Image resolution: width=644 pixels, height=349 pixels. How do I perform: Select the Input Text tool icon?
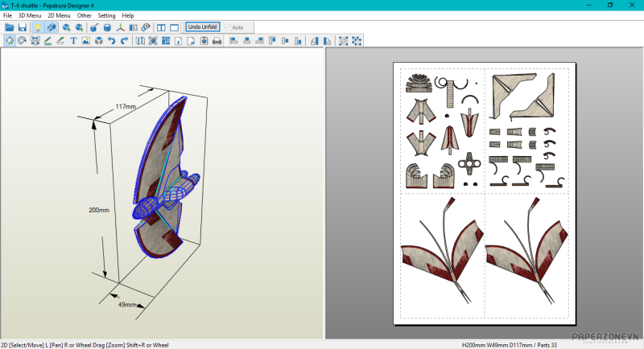coord(73,40)
